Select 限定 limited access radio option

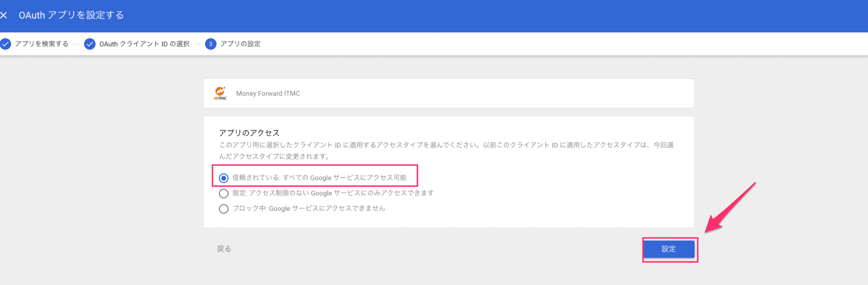(224, 193)
